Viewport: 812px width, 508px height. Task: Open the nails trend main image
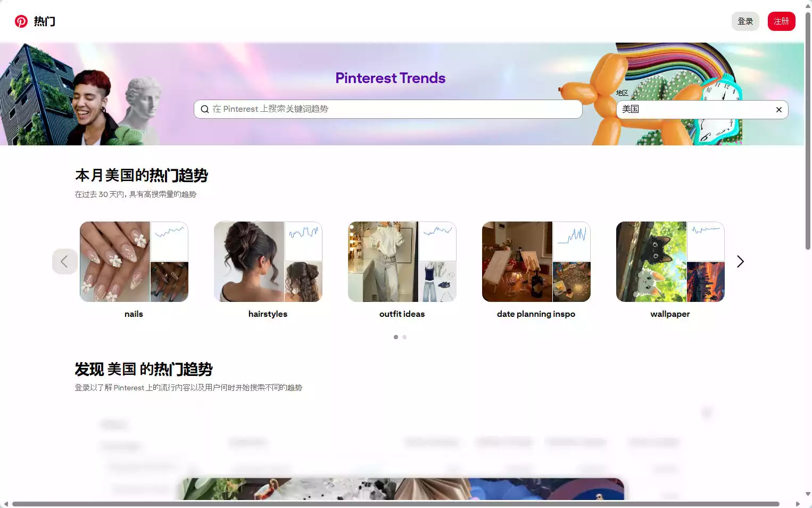coord(115,261)
